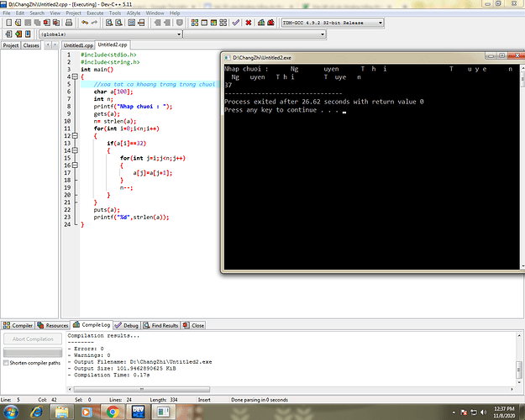Run Syntax Check with the checkmark icon
525x420 pixels.
tap(236, 23)
